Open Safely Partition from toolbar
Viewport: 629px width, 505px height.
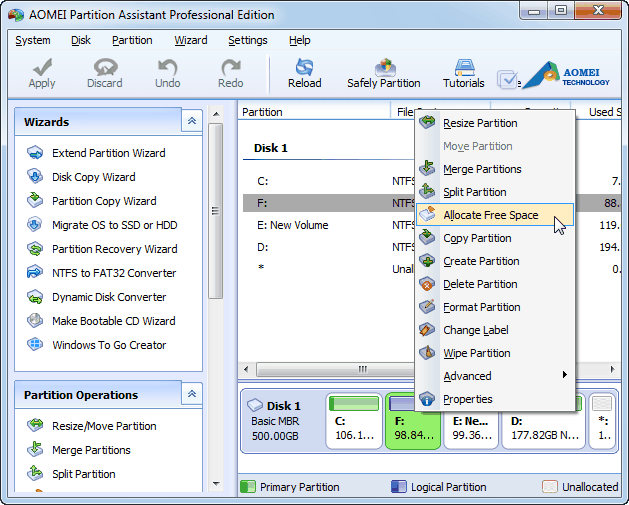click(384, 73)
